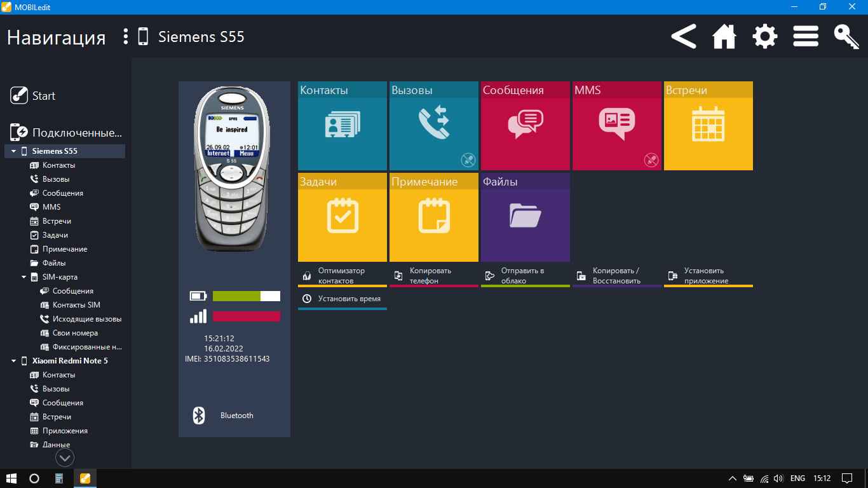Open the Вызовы tile

tap(433, 126)
